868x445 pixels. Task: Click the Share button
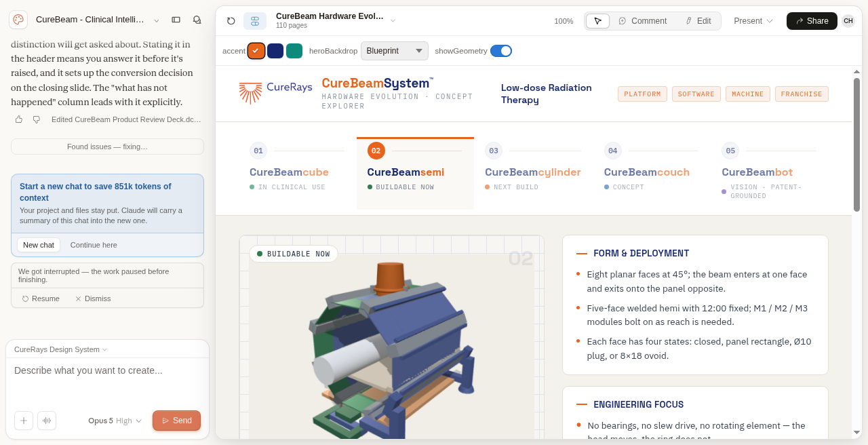(812, 21)
